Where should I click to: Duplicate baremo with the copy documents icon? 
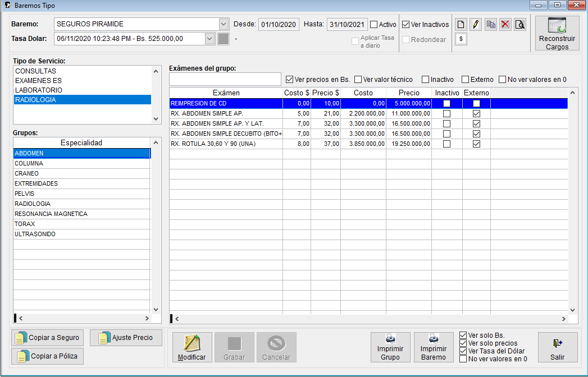tap(490, 25)
